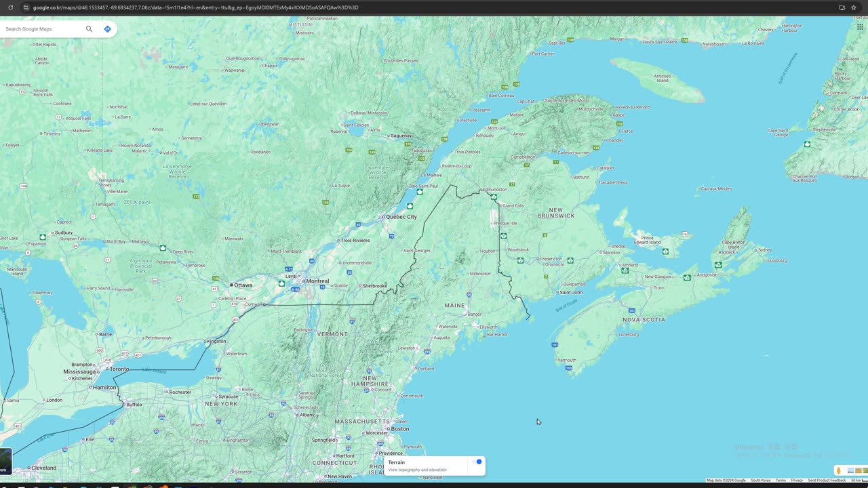
Task: Click green park marker west of Montreal
Action: [x=281, y=283]
